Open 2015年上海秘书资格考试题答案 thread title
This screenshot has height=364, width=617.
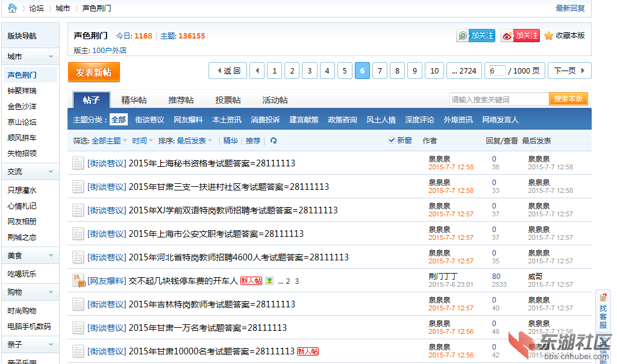coord(211,163)
